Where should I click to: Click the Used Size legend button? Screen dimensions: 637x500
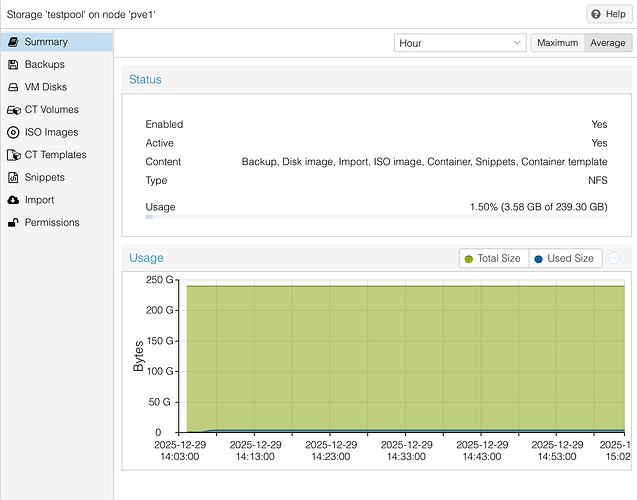(x=564, y=258)
